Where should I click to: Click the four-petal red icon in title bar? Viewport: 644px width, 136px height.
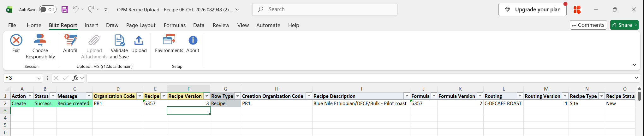tap(577, 9)
